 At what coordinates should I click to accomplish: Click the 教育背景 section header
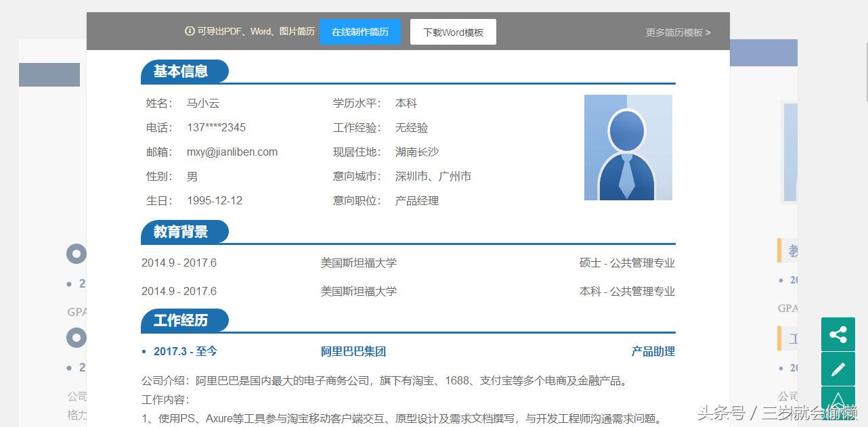(184, 231)
